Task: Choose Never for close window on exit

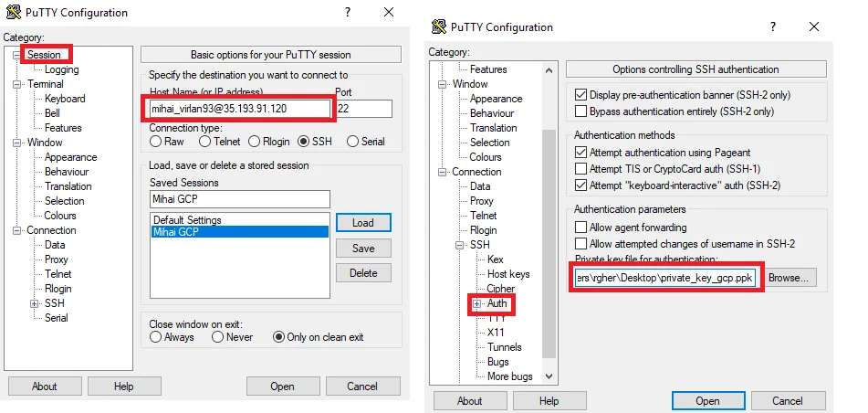Action: tap(217, 336)
